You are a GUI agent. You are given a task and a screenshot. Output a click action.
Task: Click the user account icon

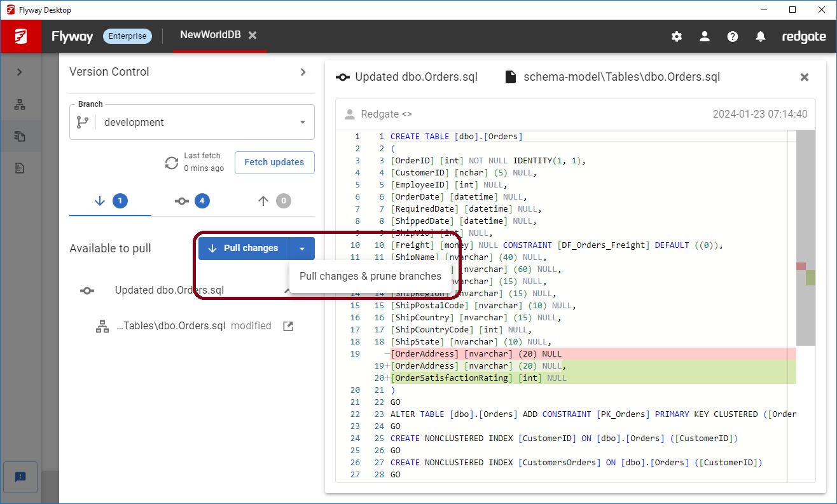[704, 36]
